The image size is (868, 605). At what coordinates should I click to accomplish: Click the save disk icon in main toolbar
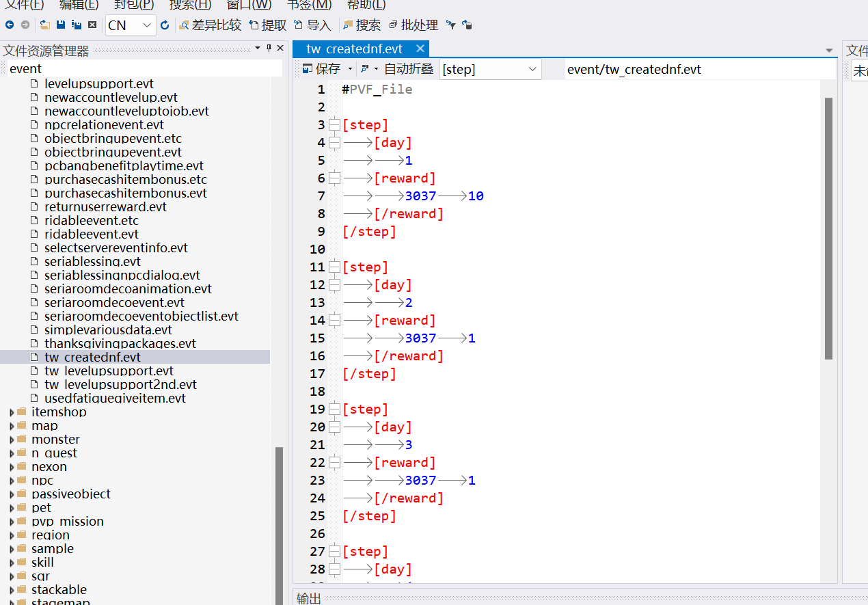[x=61, y=25]
